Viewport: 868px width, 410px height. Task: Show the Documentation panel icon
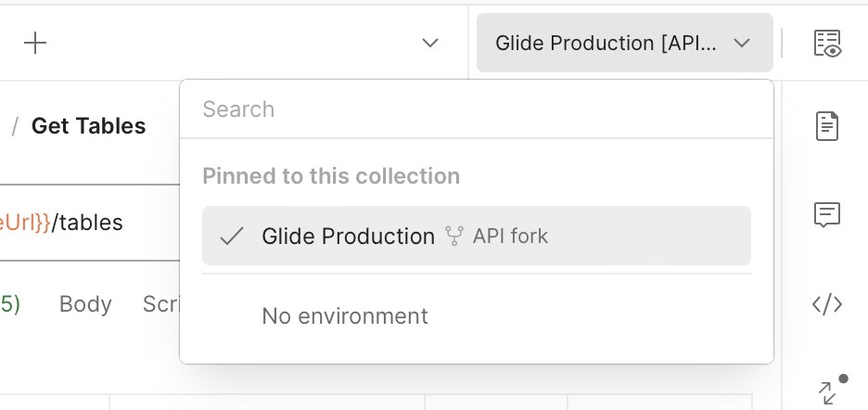827,125
